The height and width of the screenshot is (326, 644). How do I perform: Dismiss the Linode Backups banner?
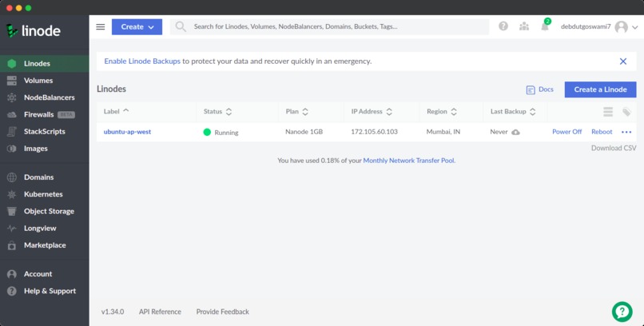[x=623, y=62]
